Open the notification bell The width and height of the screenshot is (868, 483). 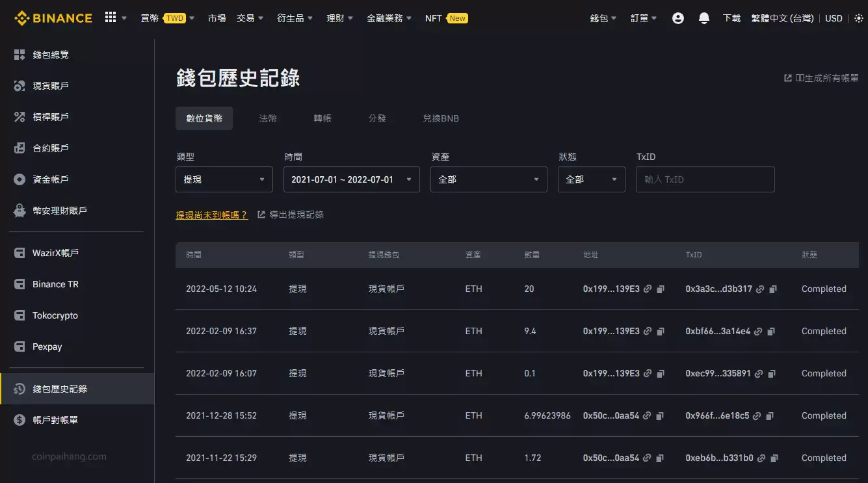[704, 18]
